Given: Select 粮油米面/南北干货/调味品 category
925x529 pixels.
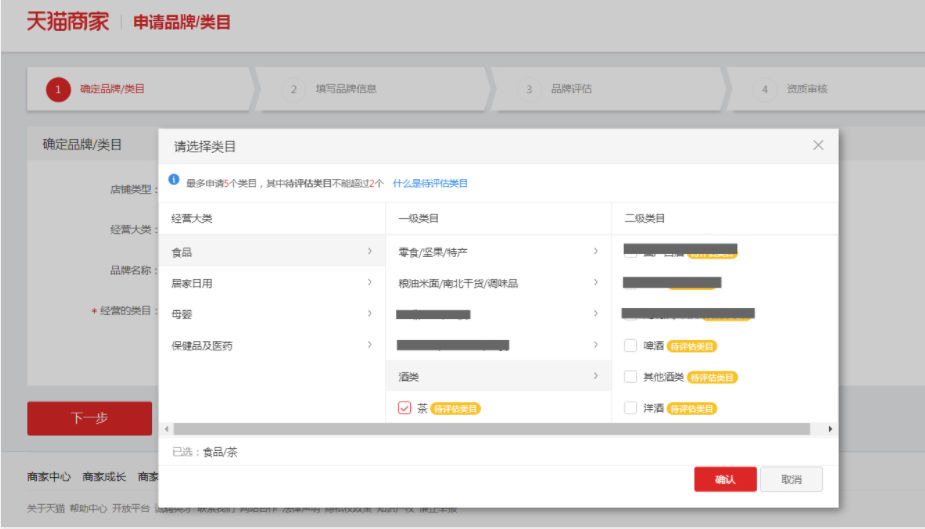Looking at the screenshot, I should (x=497, y=283).
